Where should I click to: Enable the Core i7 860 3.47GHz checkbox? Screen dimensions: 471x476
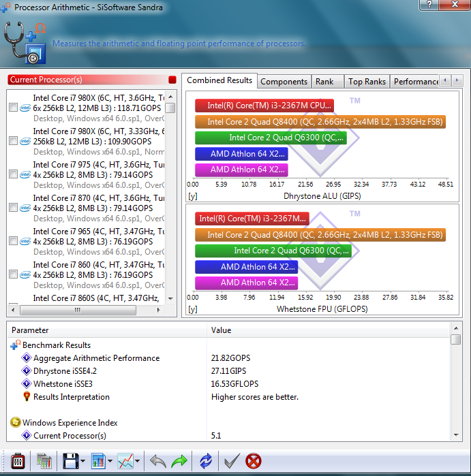coord(13,274)
